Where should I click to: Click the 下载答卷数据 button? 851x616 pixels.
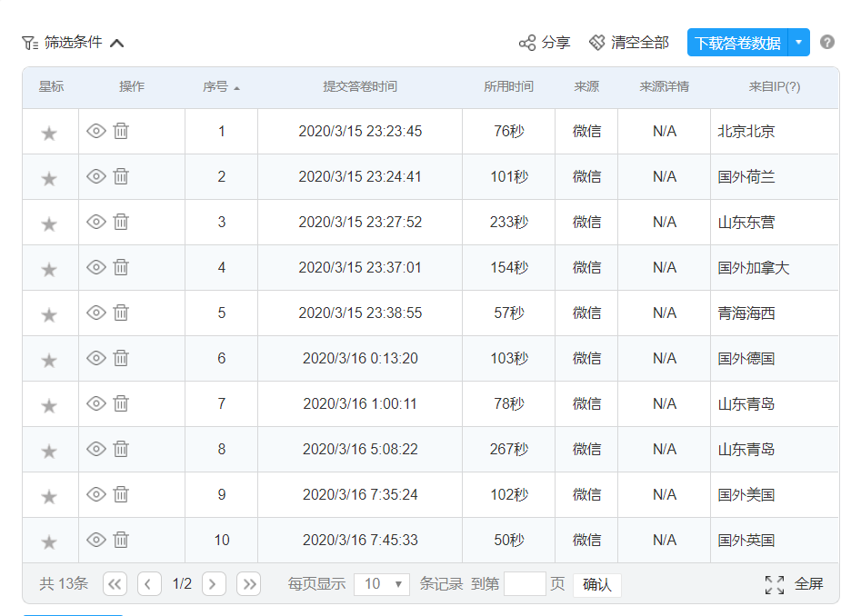tap(737, 43)
